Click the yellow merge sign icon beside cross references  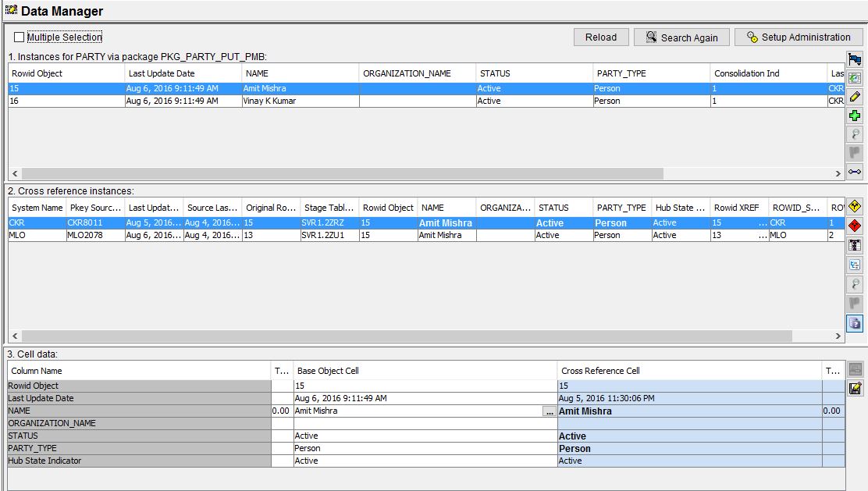(x=854, y=207)
